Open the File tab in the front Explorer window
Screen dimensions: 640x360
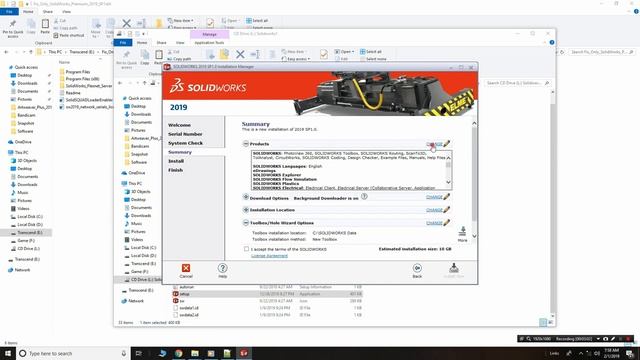pyautogui.click(x=123, y=42)
